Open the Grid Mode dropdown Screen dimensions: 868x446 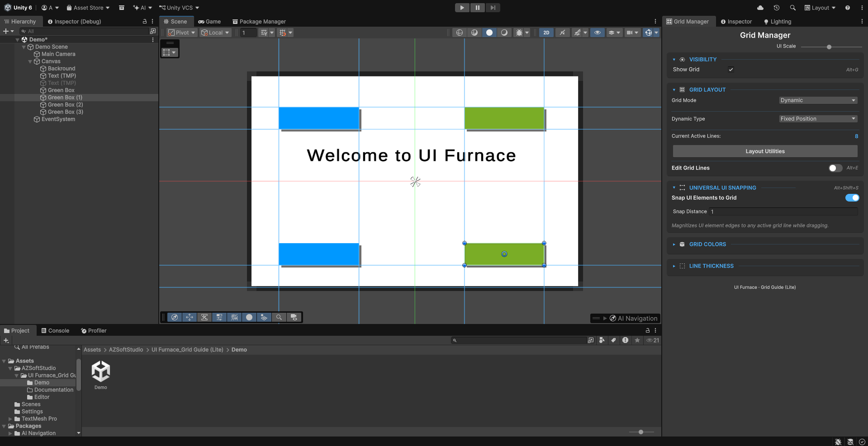coord(818,100)
